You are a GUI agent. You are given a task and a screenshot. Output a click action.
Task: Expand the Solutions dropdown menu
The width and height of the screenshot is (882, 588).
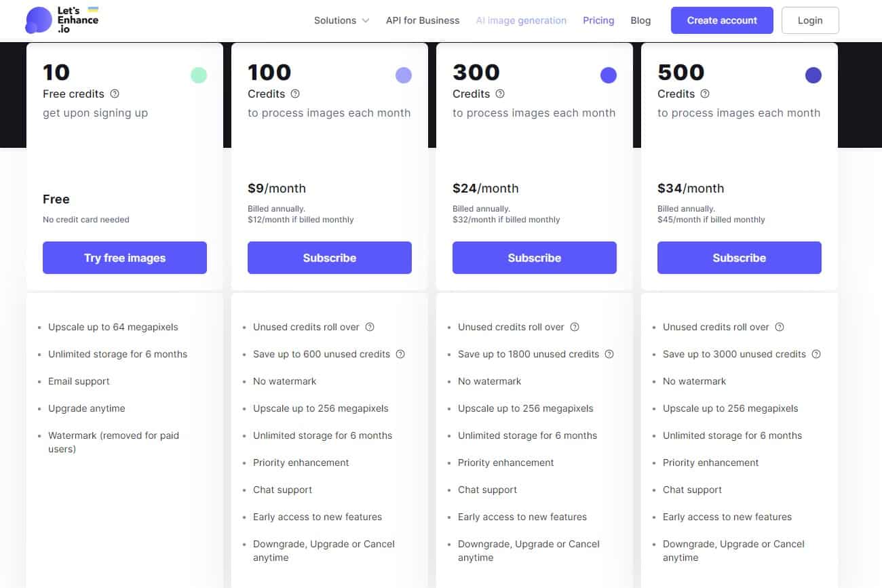click(x=341, y=20)
